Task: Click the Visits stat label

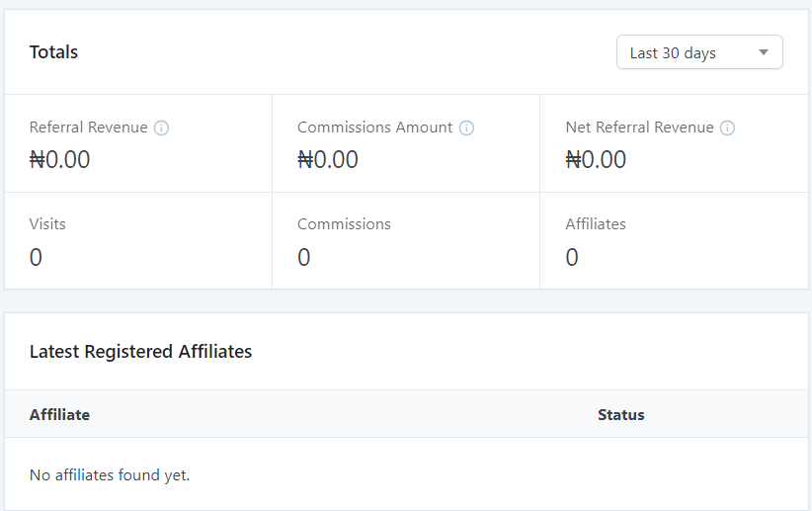Action: coord(48,224)
